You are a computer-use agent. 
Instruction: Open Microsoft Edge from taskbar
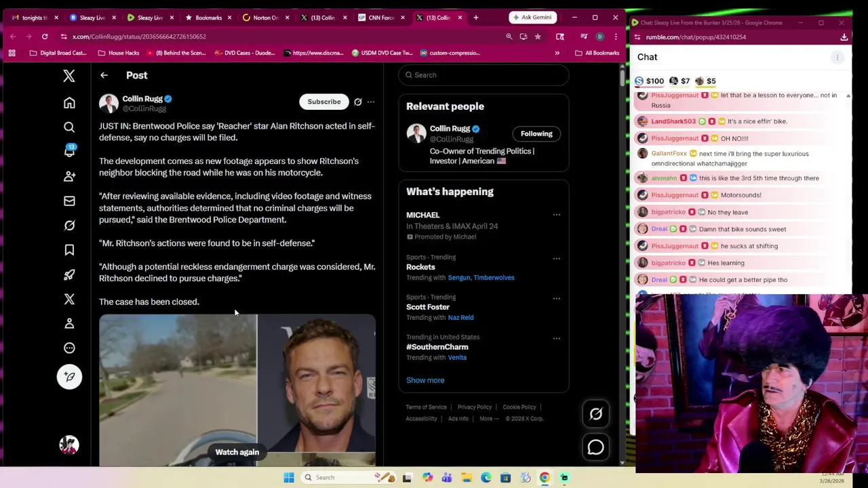pyautogui.click(x=486, y=478)
